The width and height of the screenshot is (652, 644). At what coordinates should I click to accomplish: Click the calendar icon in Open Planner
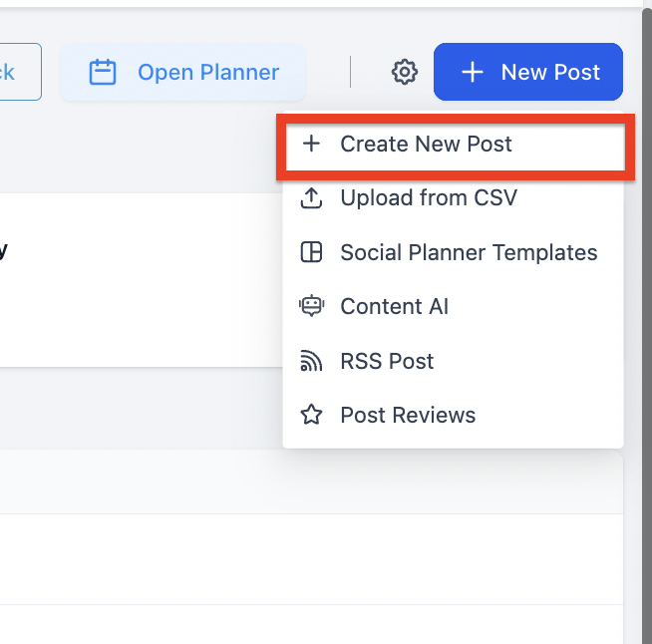click(x=103, y=72)
